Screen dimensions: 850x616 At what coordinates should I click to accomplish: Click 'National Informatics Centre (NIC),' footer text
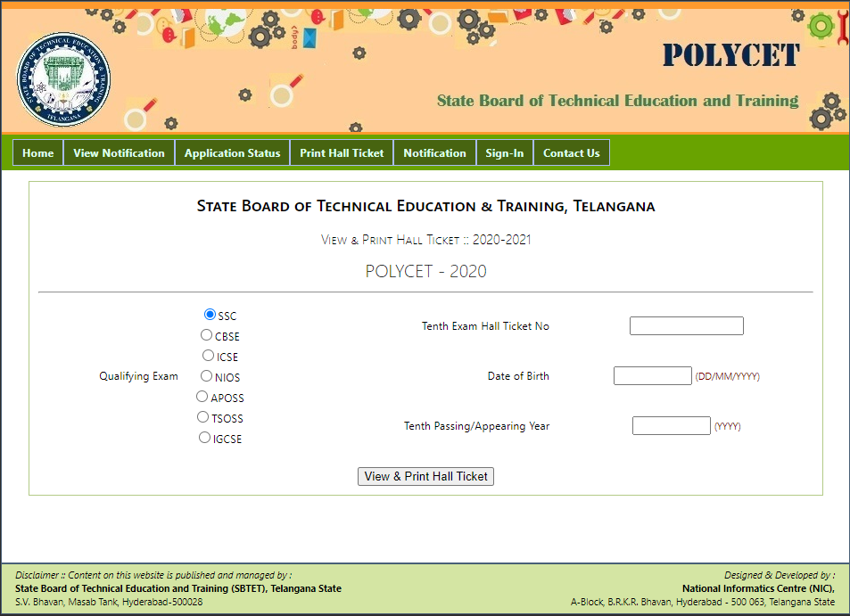tap(758, 588)
